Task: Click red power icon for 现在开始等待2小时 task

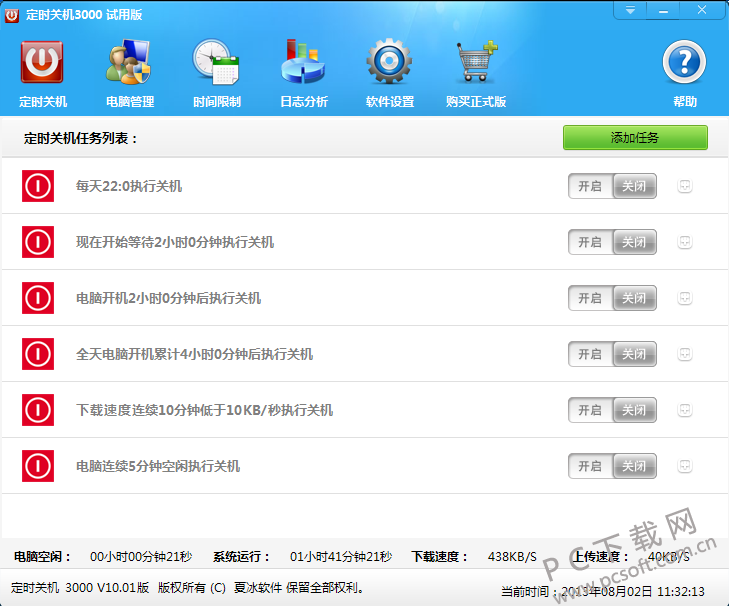Action: pyautogui.click(x=38, y=242)
